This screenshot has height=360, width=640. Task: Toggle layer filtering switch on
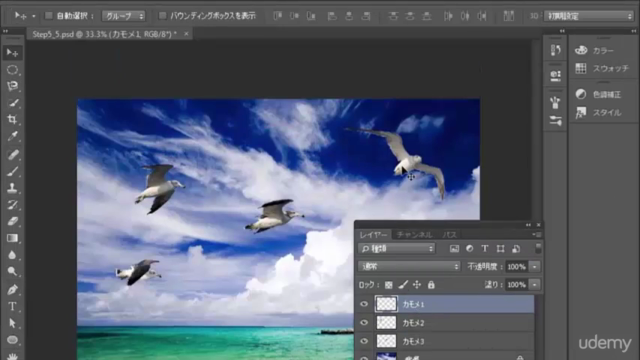(x=538, y=248)
